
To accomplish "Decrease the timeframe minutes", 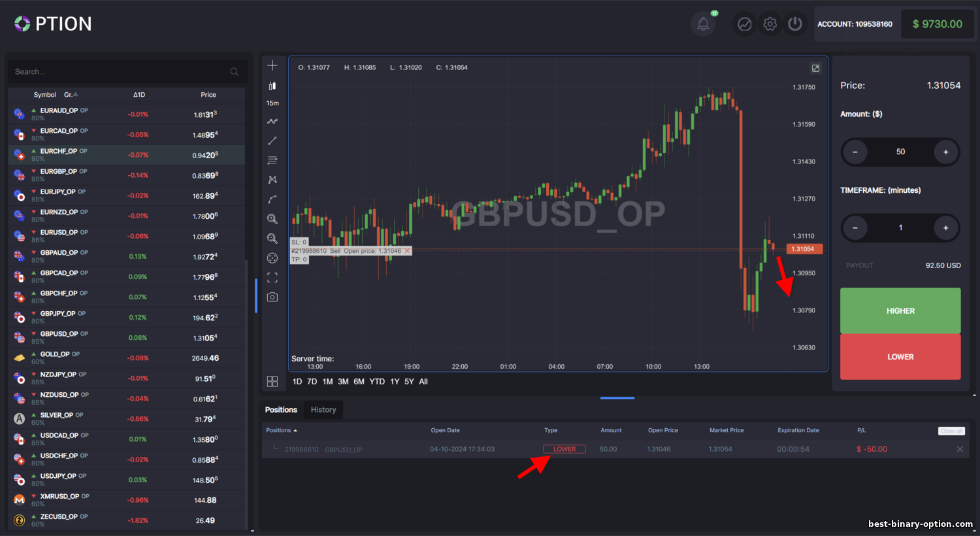I will pos(855,228).
